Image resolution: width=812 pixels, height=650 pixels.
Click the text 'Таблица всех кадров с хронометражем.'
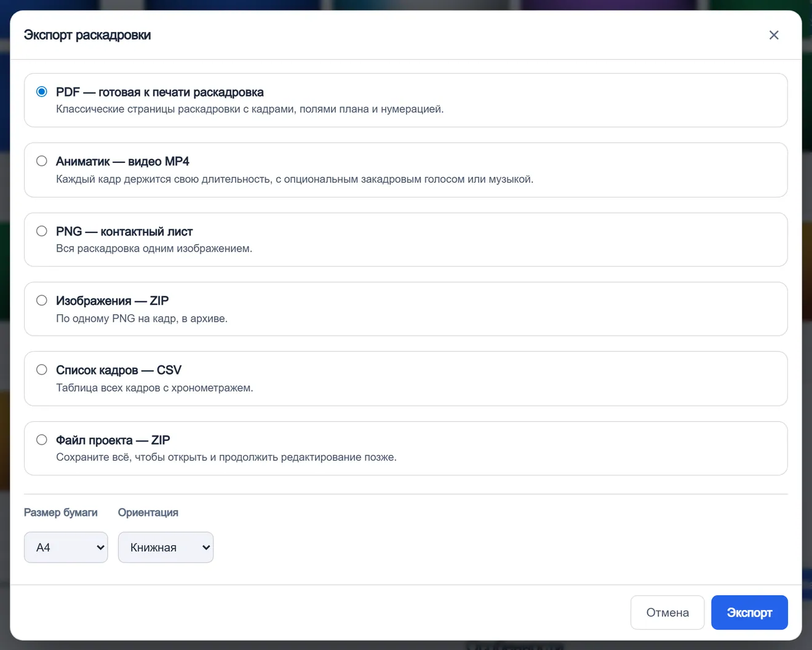pos(154,388)
